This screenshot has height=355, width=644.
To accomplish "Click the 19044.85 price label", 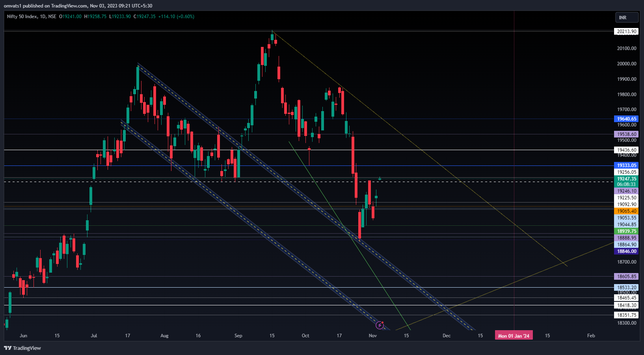I will (626, 225).
